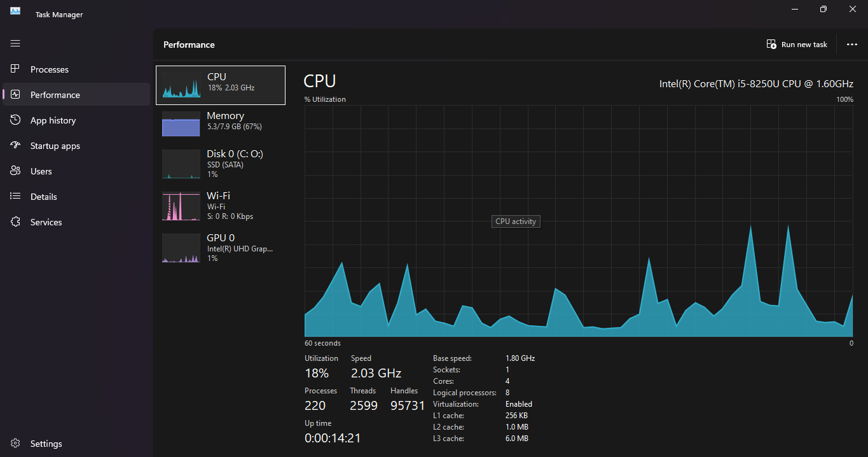Screen dimensions: 868x457
Task: Click the 2599 threads count
Action: coord(364,405)
